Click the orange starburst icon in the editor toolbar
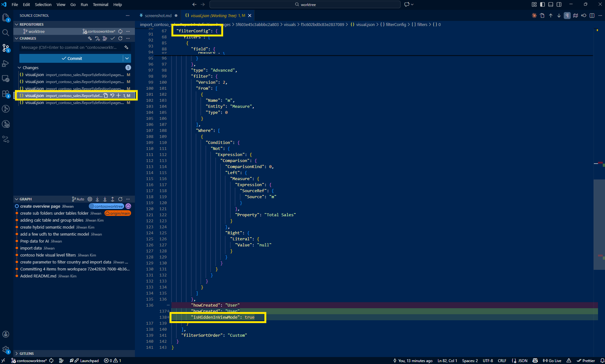 [x=534, y=16]
